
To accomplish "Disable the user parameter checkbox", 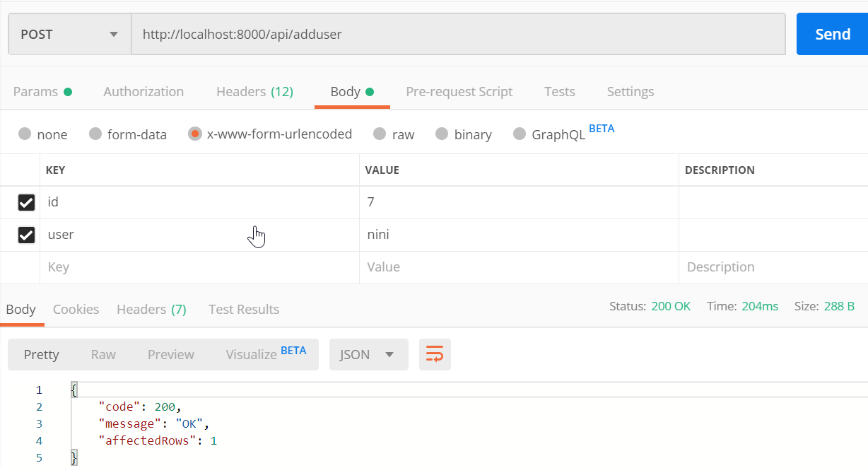I will [x=26, y=235].
